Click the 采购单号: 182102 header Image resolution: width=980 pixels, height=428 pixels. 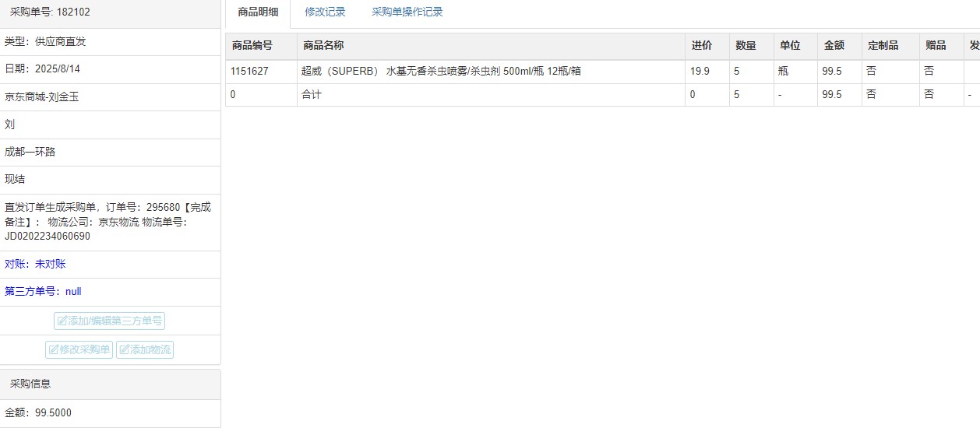click(x=110, y=12)
